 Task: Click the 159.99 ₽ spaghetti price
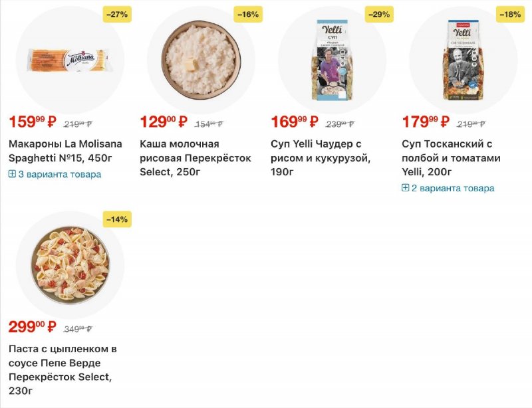tap(33, 122)
